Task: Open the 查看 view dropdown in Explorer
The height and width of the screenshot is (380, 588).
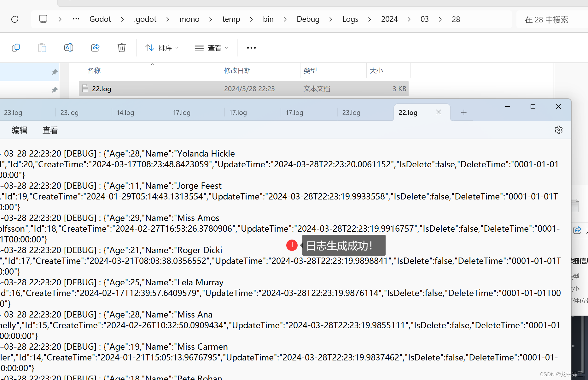Action: pos(212,48)
